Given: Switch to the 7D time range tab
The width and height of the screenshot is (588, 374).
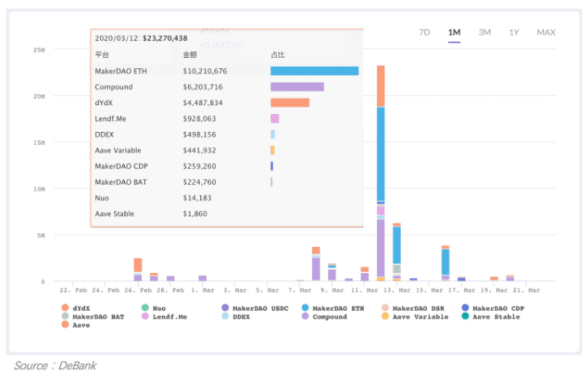Looking at the screenshot, I should pyautogui.click(x=424, y=33).
